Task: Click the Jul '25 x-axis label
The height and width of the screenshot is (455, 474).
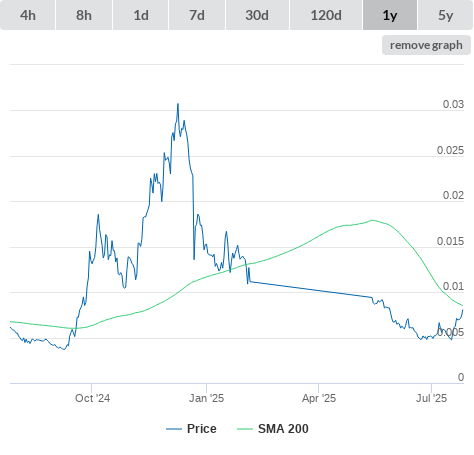Action: pyautogui.click(x=431, y=398)
